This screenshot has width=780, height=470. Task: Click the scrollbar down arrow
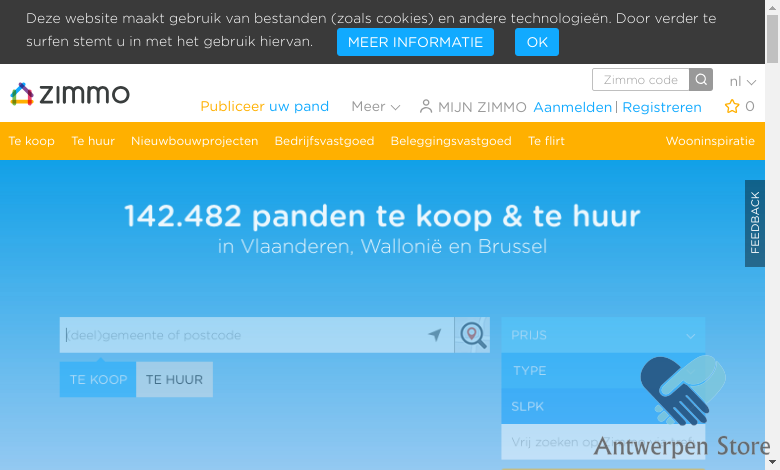click(773, 463)
